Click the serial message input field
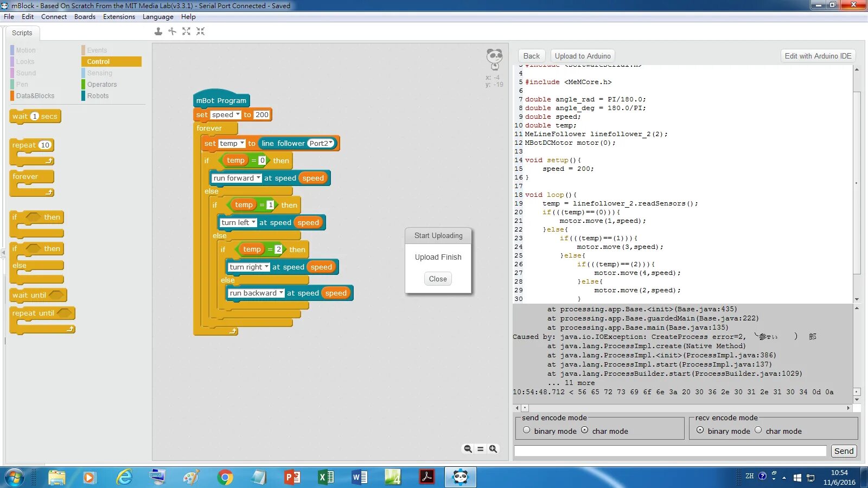The image size is (868, 488). tap(670, 451)
